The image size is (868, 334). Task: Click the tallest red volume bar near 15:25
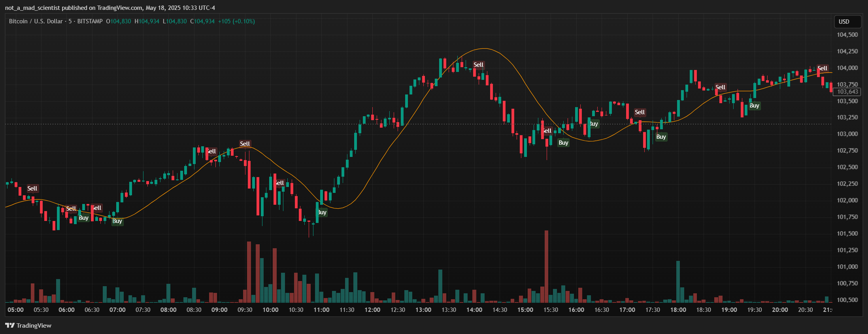point(547,266)
